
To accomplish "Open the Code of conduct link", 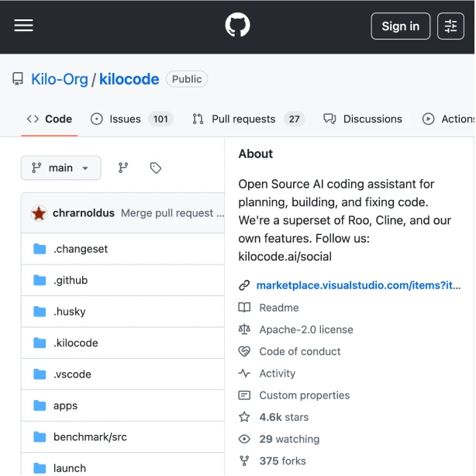I will pos(299,351).
